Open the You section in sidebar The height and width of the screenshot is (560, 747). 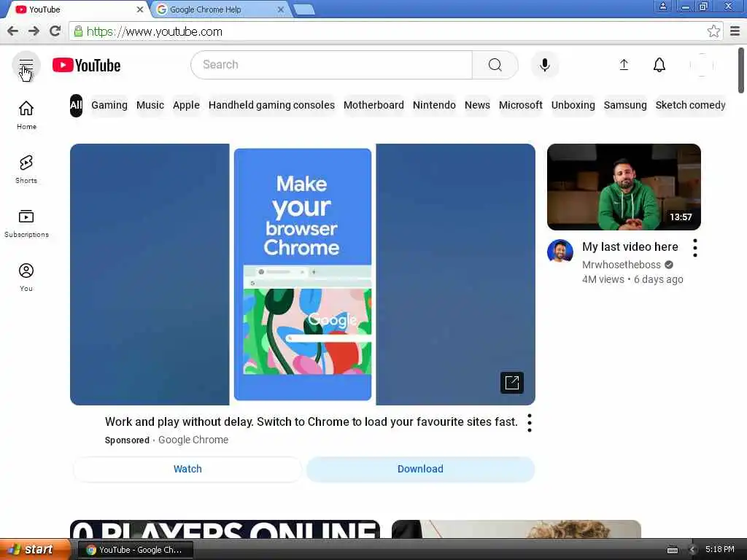tap(26, 277)
